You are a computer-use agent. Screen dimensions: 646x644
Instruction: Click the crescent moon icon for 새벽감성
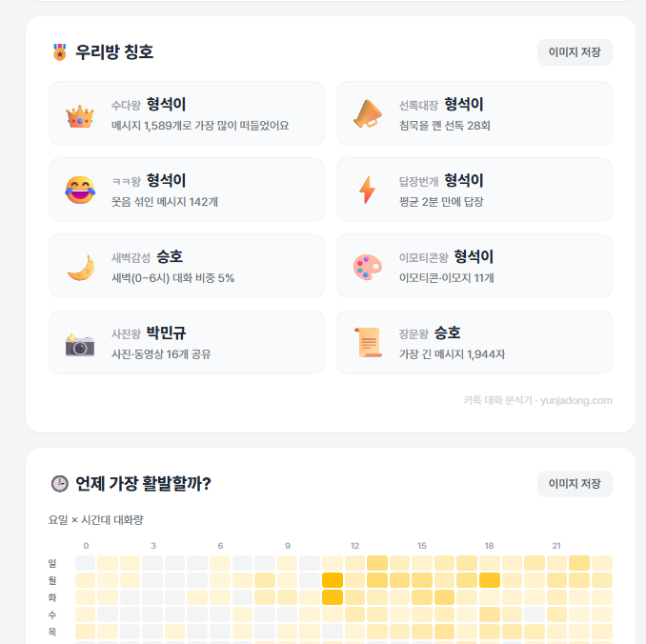click(x=81, y=268)
